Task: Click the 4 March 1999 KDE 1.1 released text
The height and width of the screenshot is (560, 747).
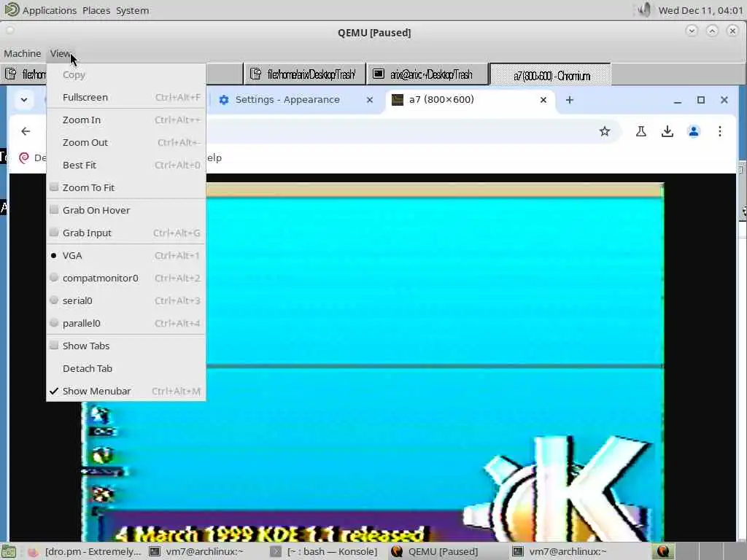Action: coord(269,533)
